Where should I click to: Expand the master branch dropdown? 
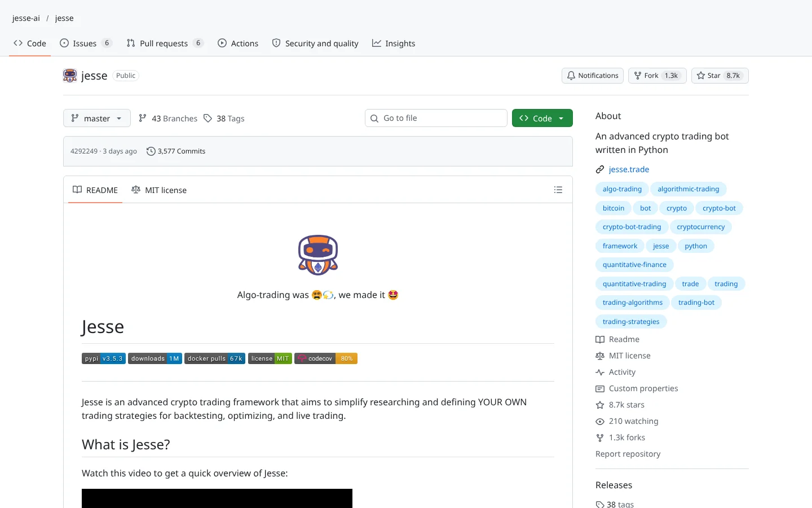tap(97, 118)
